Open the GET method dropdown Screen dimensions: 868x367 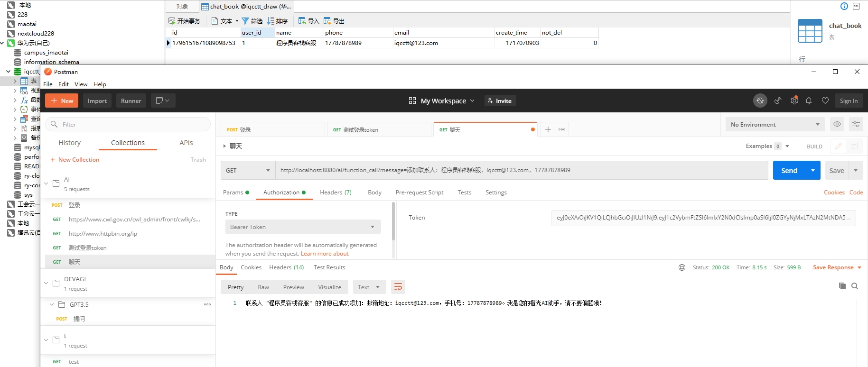coord(248,170)
